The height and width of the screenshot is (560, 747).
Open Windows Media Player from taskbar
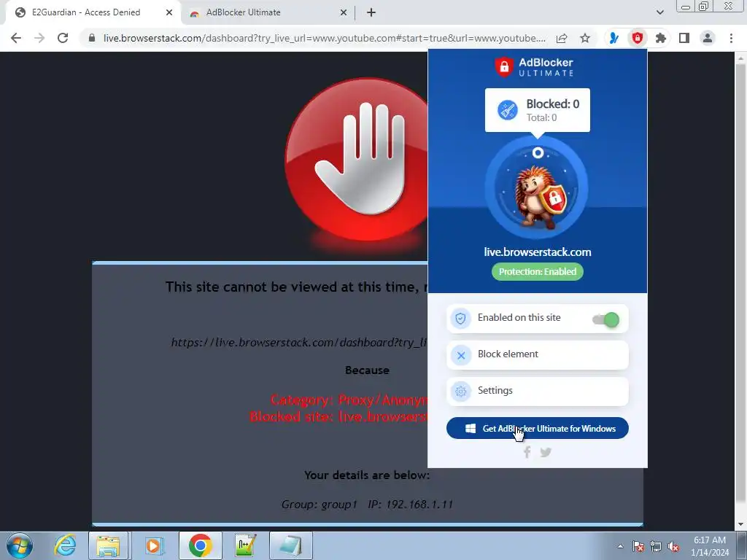[x=154, y=545]
